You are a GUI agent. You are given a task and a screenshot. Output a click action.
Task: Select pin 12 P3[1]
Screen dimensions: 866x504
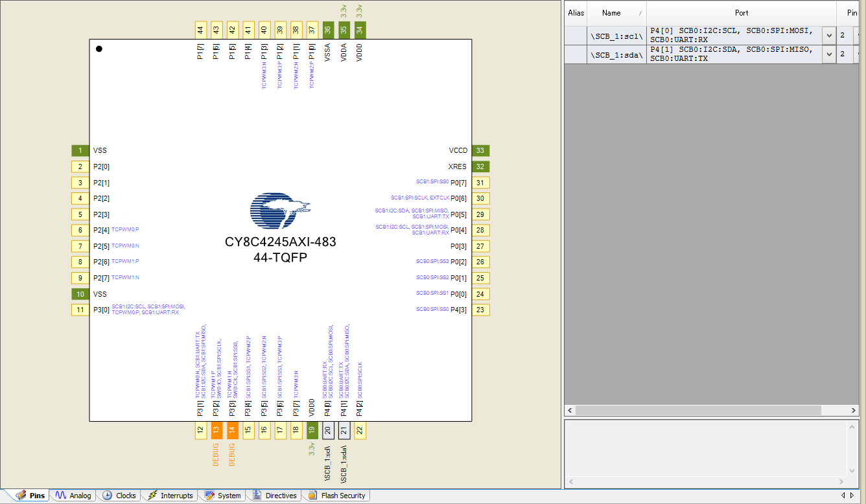click(200, 430)
